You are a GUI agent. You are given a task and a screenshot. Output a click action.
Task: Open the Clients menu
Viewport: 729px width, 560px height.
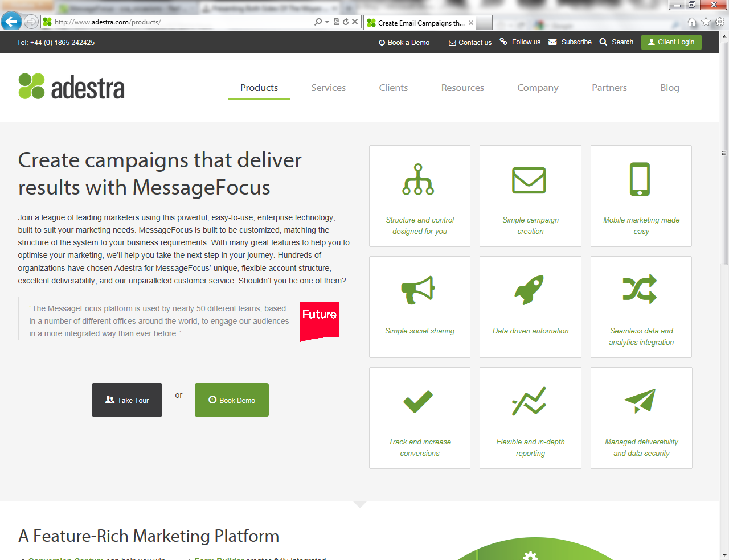[394, 88]
